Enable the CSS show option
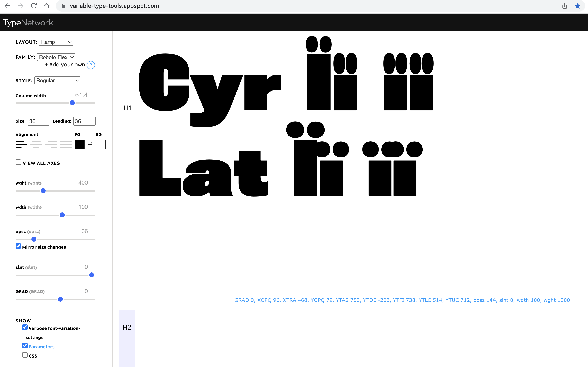Image resolution: width=588 pixels, height=367 pixels. coord(25,355)
